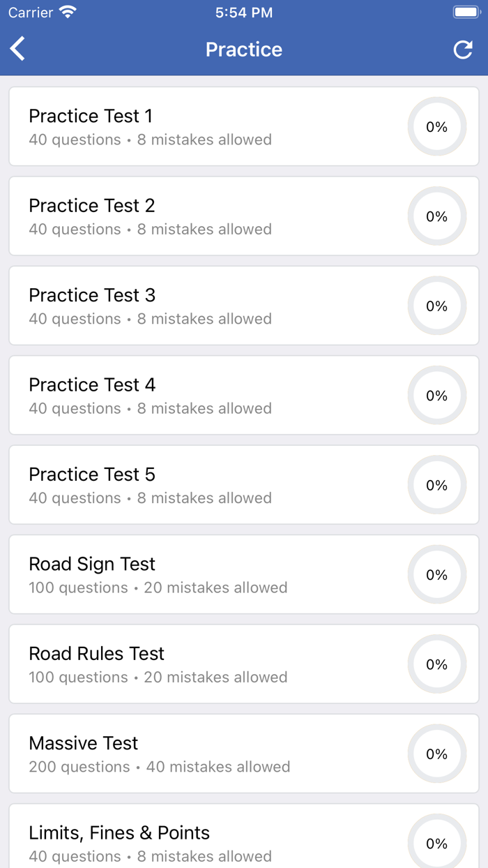Viewport: 488px width, 868px height.
Task: Launch Practice Test 5
Action: (209, 485)
